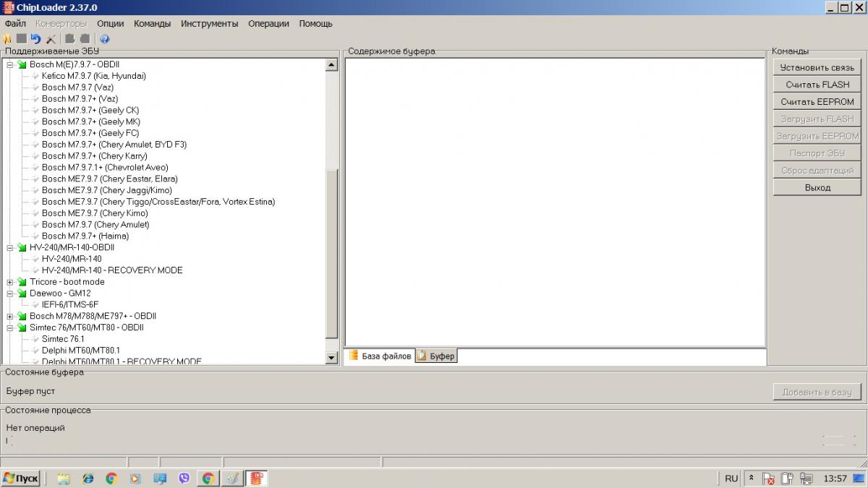Click the Считать FLASH button
This screenshot has width=868, height=488.
[x=817, y=85]
